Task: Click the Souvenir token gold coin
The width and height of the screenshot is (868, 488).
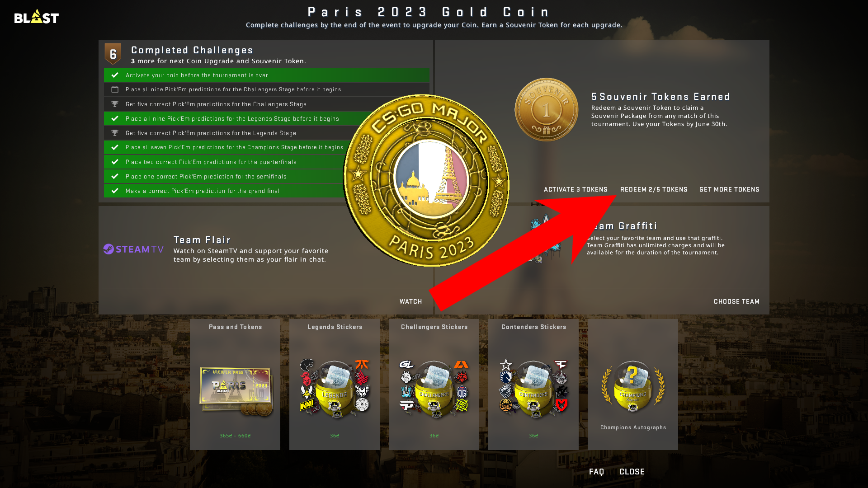Action: coord(546,110)
